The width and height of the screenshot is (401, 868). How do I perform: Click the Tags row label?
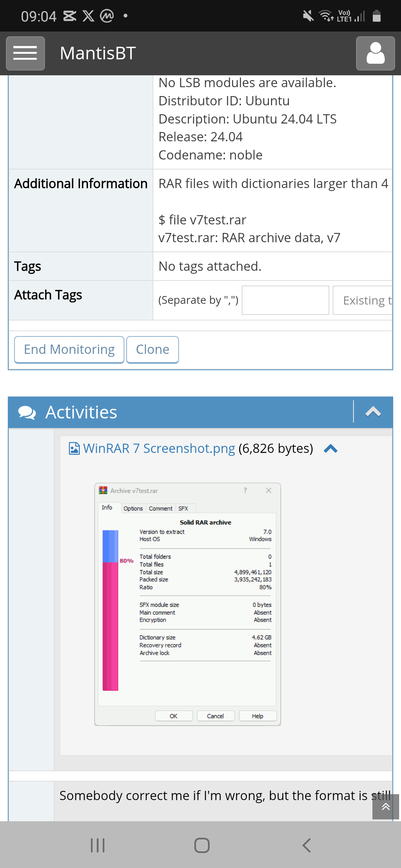(27, 267)
